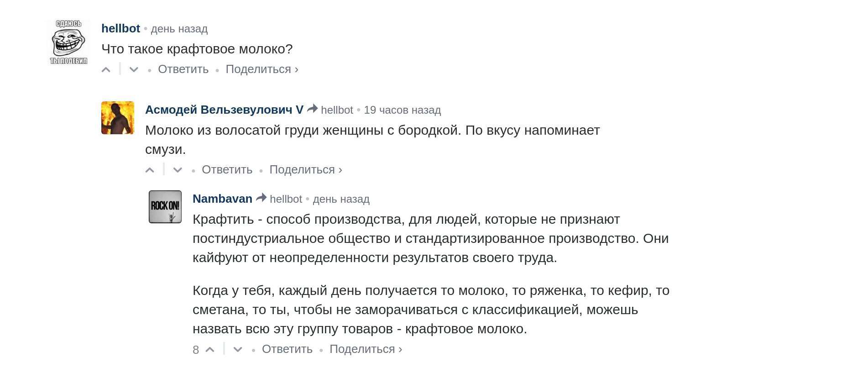Upvote Nambavan's comment with 8 votes
Screen dimensions: 868x368
[210, 350]
